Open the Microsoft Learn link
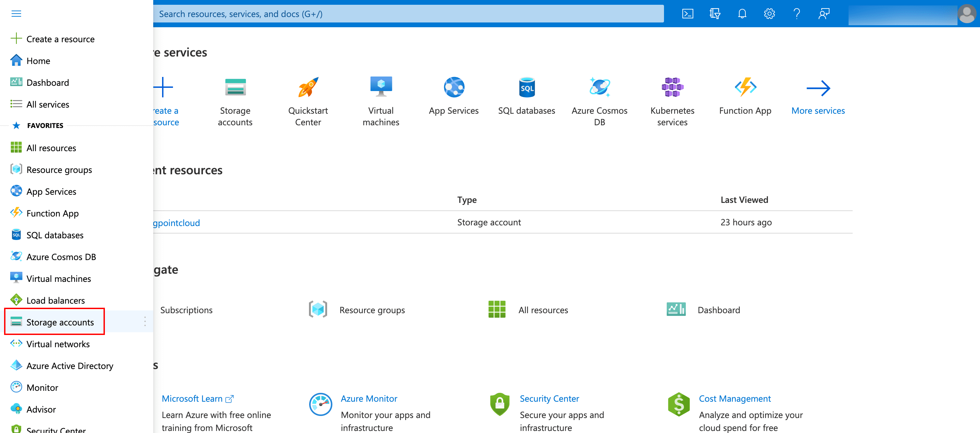This screenshot has width=980, height=433. [192, 398]
